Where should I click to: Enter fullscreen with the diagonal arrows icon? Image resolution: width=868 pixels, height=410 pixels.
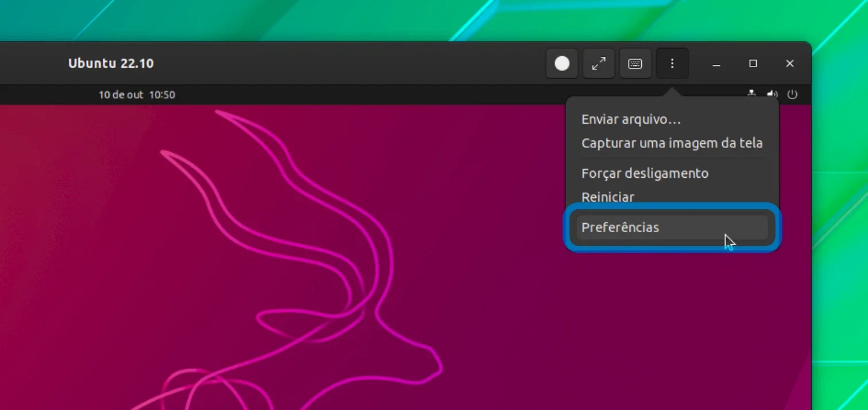(599, 64)
